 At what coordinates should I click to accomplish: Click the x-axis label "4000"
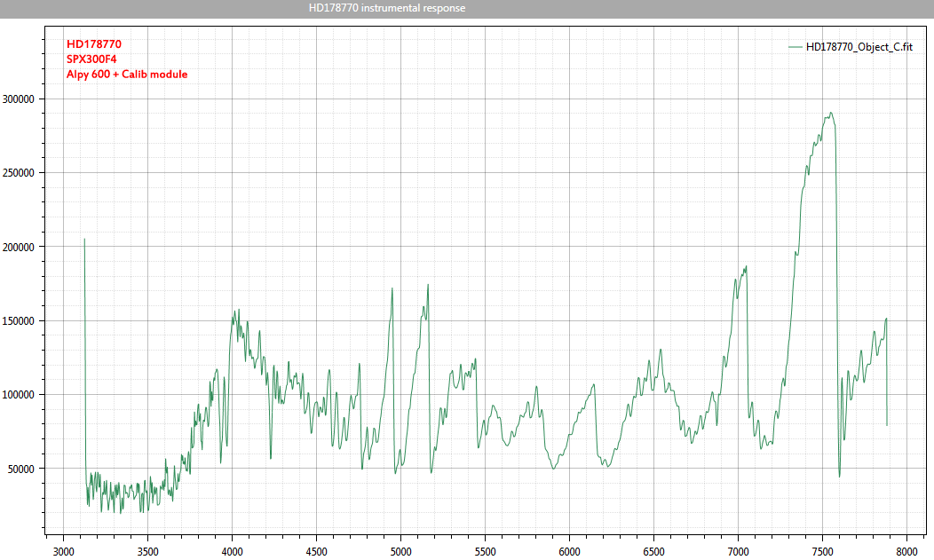click(233, 552)
